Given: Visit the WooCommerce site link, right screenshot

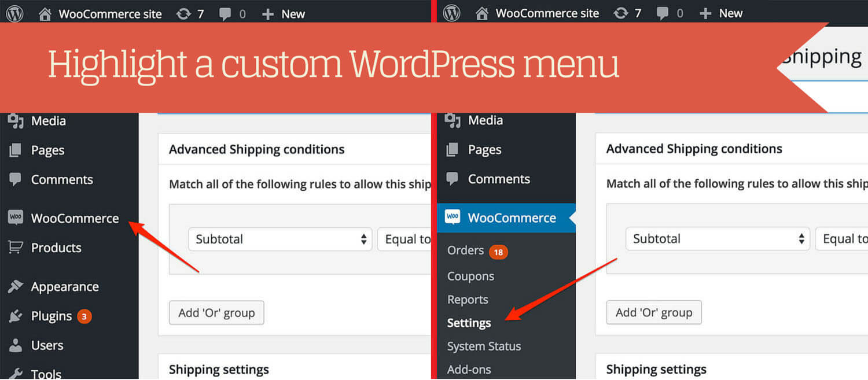Looking at the screenshot, I should click(547, 13).
